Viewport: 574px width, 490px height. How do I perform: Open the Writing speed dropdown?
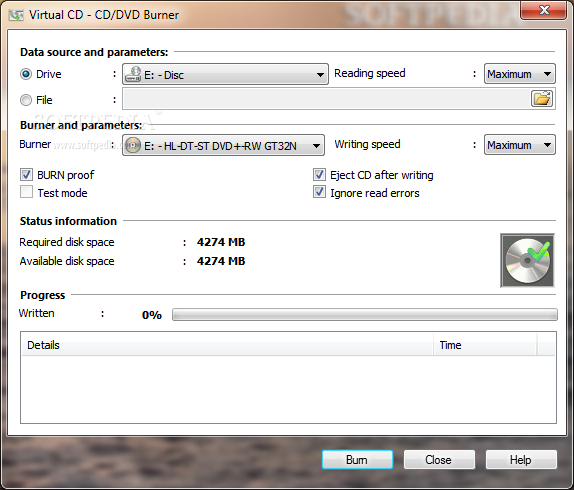[519, 145]
